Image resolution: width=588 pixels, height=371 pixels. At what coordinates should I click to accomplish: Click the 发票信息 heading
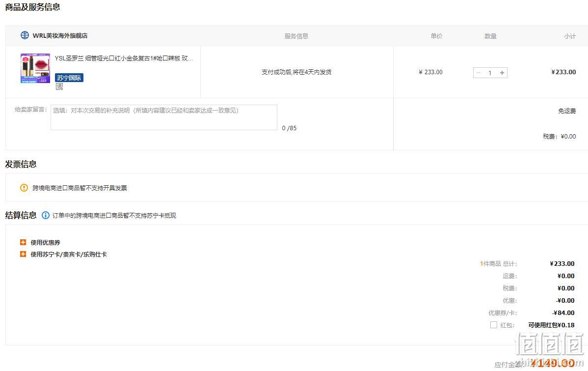tap(21, 164)
